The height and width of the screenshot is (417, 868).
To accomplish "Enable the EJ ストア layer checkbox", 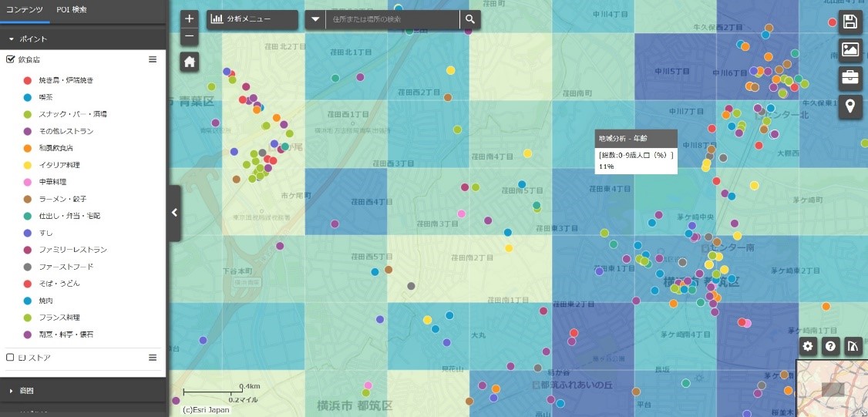I will (11, 358).
